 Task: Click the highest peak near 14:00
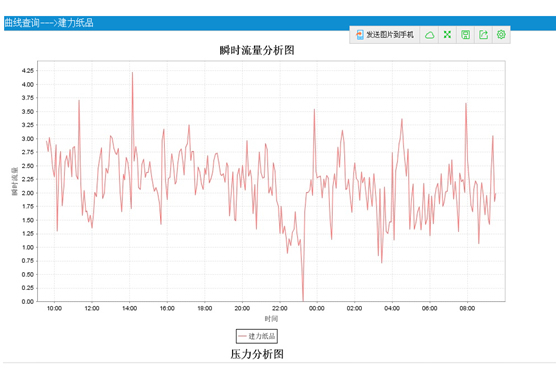(133, 73)
